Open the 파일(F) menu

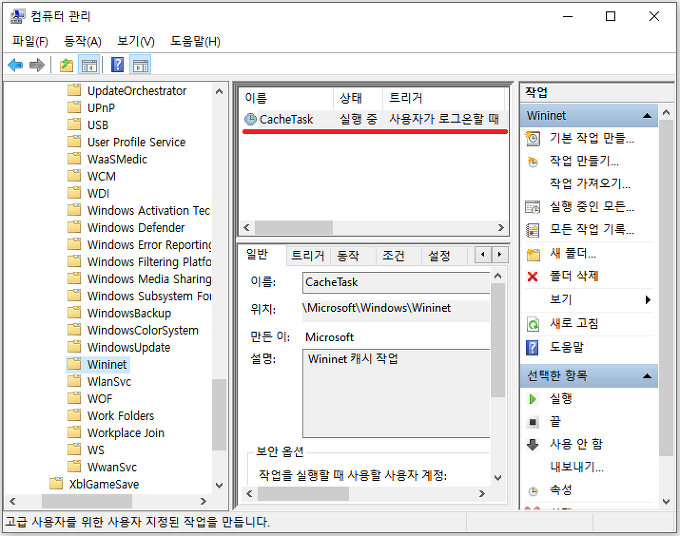coord(30,41)
